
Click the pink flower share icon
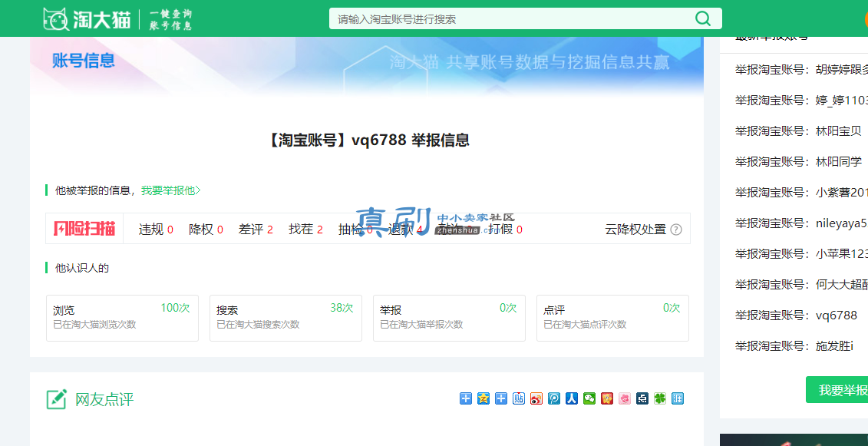(x=625, y=398)
